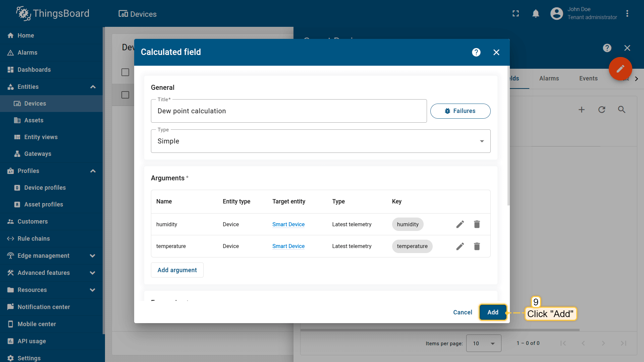Image resolution: width=644 pixels, height=362 pixels.
Task: Switch to the Alarms tab
Action: 549,78
